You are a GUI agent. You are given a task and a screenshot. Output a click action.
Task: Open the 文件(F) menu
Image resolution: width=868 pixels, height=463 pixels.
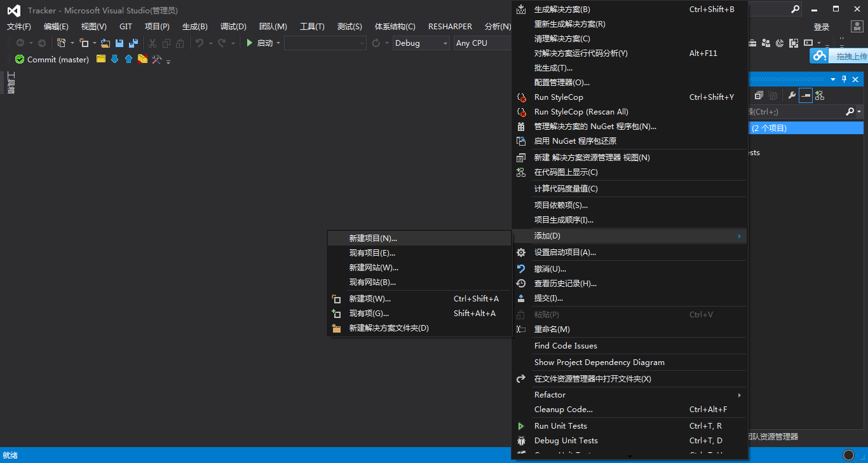(19, 26)
